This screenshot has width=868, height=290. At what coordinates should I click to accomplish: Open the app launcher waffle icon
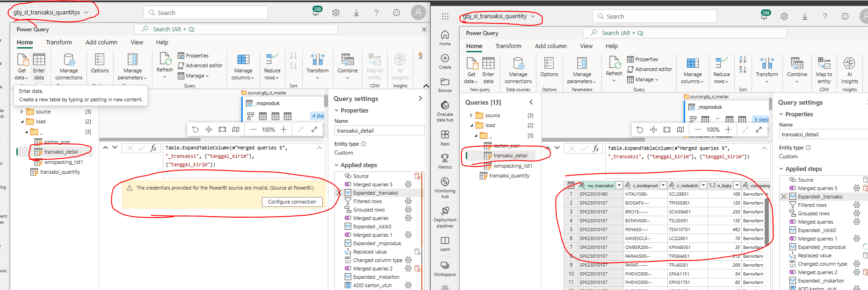coord(445,16)
